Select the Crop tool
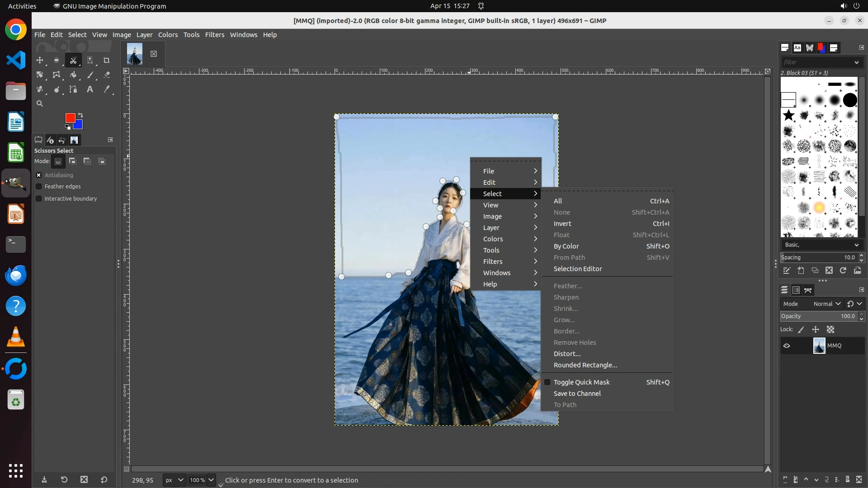The width and height of the screenshot is (868, 488). coord(107,60)
